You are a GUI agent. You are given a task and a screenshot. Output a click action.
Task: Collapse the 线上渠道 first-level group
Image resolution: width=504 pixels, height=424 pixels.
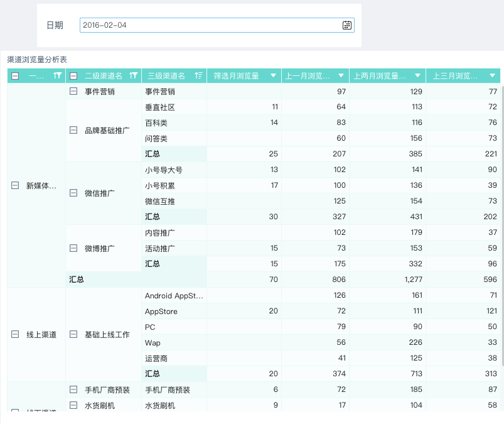pyautogui.click(x=15, y=334)
